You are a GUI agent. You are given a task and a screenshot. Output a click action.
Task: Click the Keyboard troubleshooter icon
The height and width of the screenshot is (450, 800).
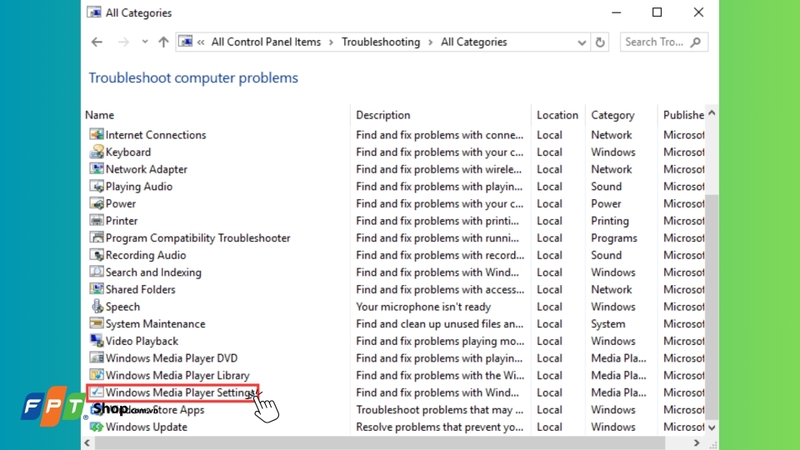tap(96, 152)
